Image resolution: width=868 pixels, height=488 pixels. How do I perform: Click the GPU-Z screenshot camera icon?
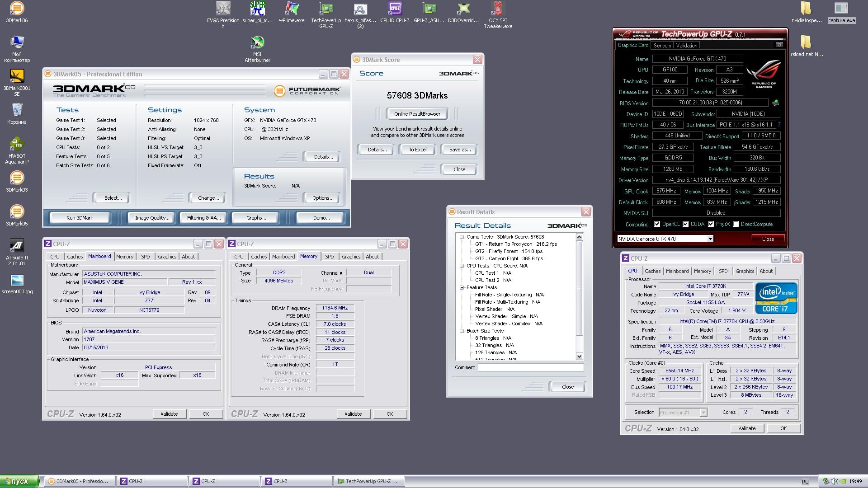779,45
